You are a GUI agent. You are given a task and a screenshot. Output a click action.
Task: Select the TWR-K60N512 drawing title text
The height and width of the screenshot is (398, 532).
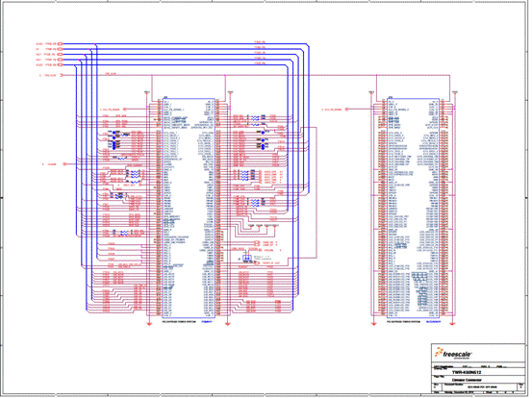coord(467,372)
